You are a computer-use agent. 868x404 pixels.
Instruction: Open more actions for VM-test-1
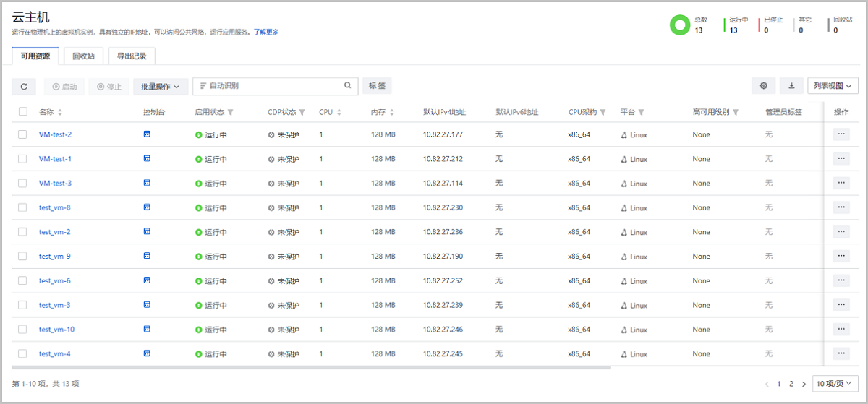pos(841,158)
